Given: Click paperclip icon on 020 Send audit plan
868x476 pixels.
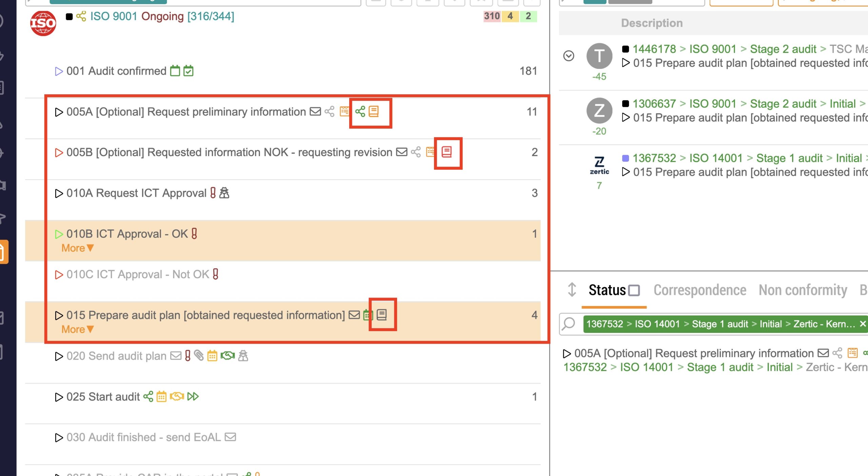Looking at the screenshot, I should click(x=199, y=356).
